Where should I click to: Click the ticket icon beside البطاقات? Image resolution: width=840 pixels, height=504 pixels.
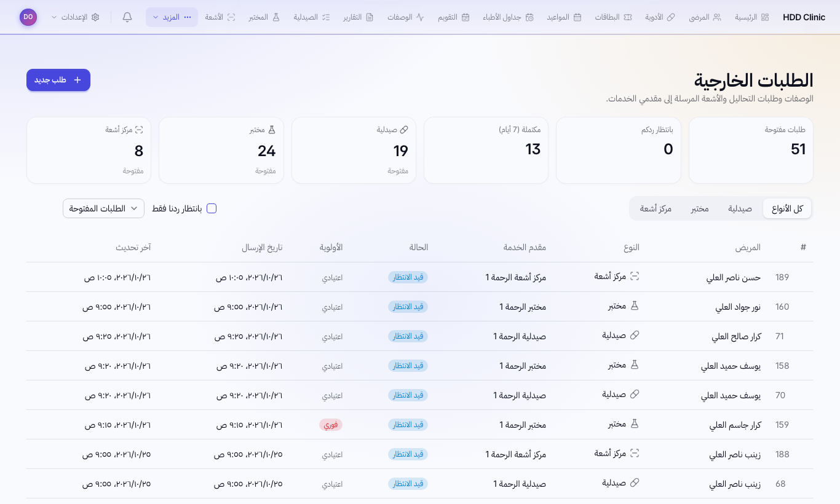click(627, 17)
